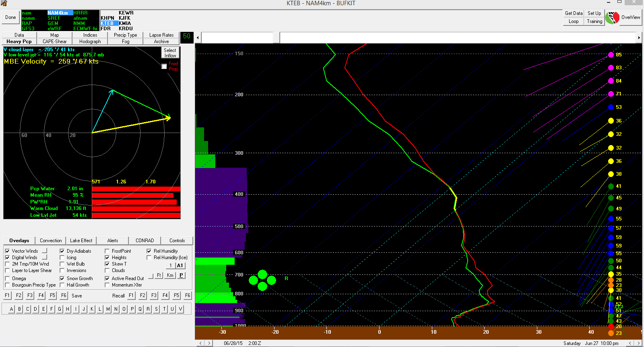The image size is (644, 347).
Task: Switch to the CAPE-Shear tab
Action: [55, 42]
